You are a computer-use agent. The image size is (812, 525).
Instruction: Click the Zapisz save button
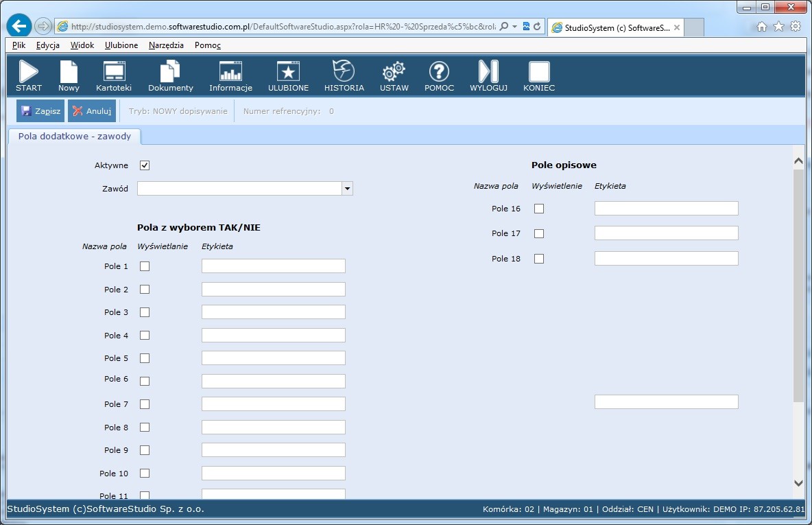tap(40, 111)
